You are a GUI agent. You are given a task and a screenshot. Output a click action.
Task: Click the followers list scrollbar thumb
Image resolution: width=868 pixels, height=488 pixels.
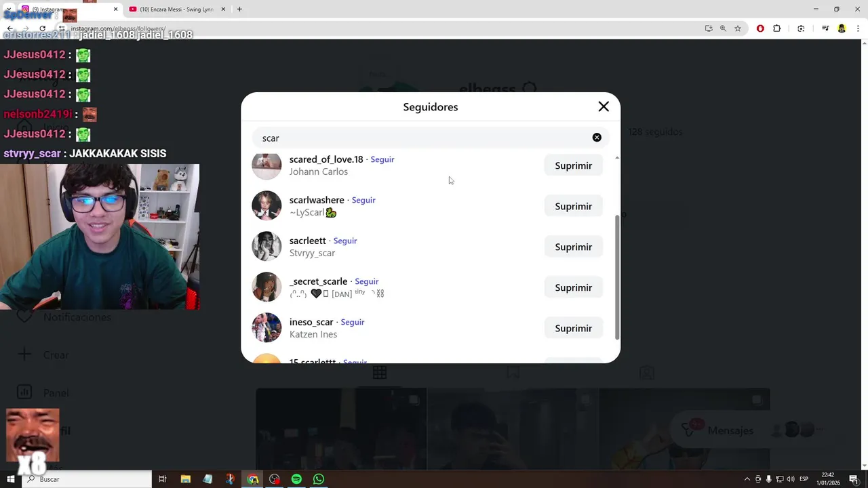pyautogui.click(x=617, y=277)
